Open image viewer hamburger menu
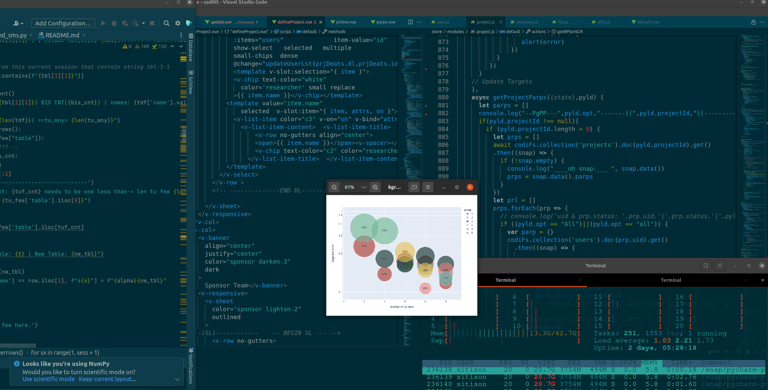This screenshot has height=390, width=768. (x=428, y=187)
